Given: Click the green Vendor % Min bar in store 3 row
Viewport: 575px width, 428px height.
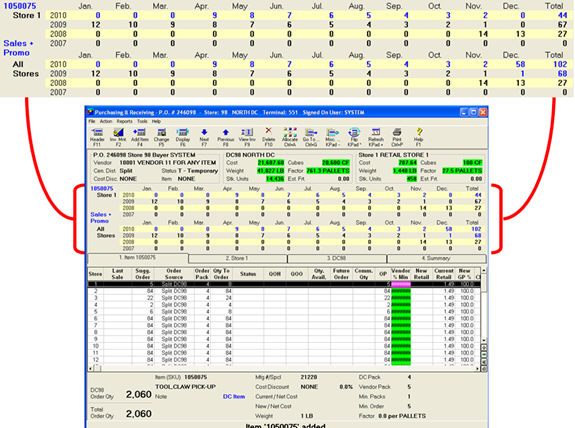Looking at the screenshot, I should [x=401, y=298].
